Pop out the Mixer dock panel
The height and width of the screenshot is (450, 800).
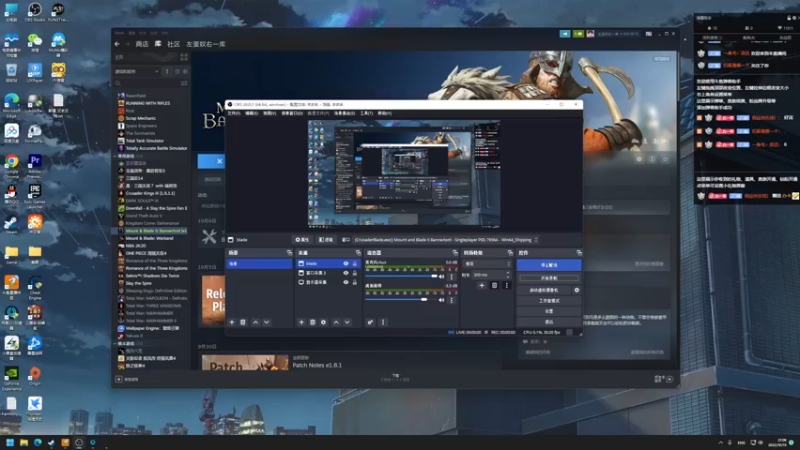tap(455, 253)
